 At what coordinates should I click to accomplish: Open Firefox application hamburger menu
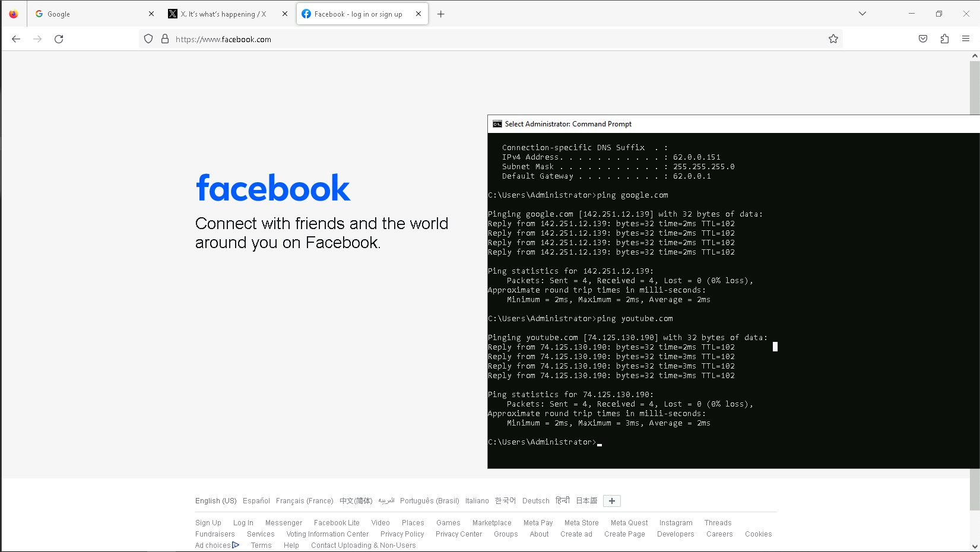click(966, 39)
